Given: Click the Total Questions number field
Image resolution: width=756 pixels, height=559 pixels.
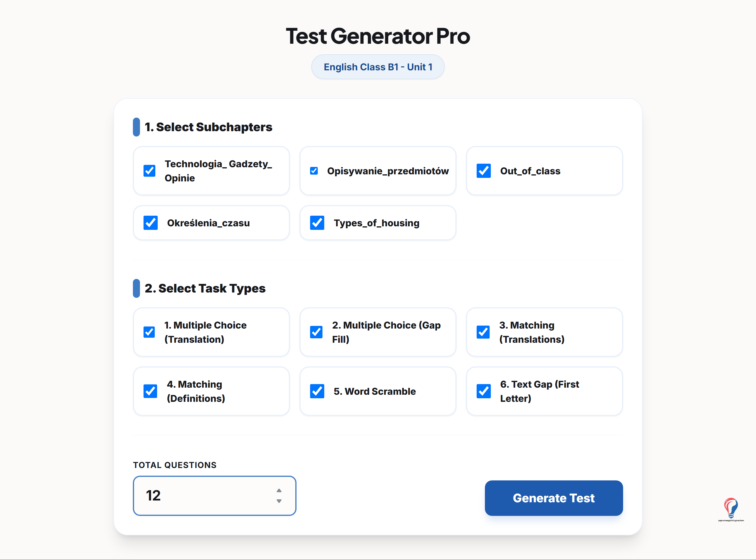Looking at the screenshot, I should tap(214, 496).
